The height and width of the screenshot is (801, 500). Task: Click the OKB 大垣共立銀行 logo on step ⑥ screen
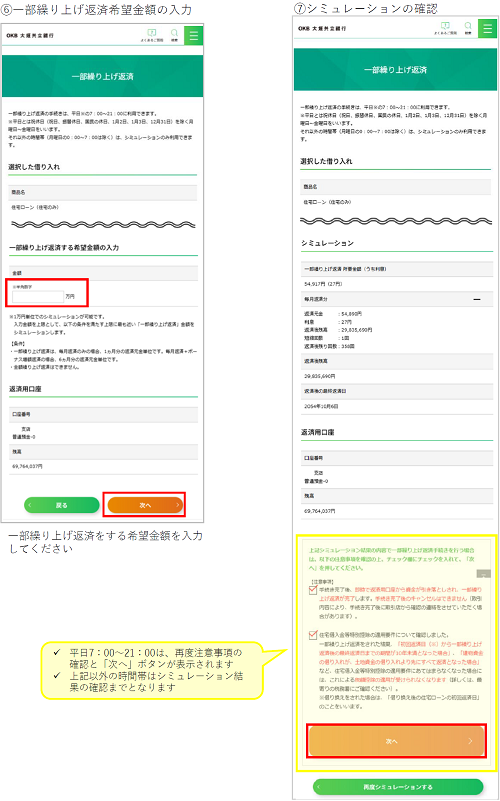[30, 36]
